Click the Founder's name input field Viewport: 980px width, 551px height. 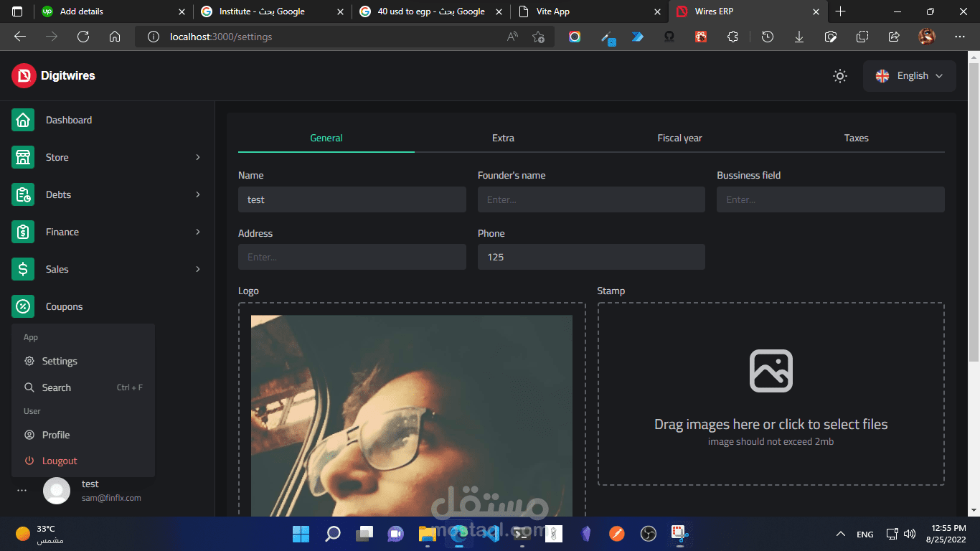pyautogui.click(x=591, y=199)
